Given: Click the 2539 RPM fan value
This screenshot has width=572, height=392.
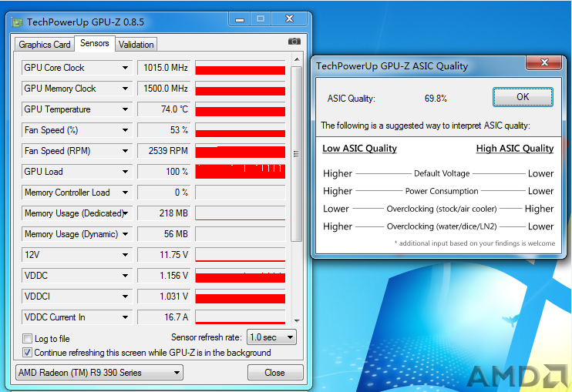Looking at the screenshot, I should click(x=163, y=151).
